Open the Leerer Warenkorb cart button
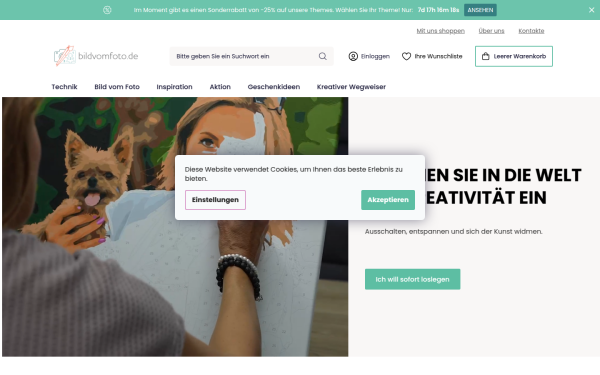The width and height of the screenshot is (600, 375). [x=514, y=56]
